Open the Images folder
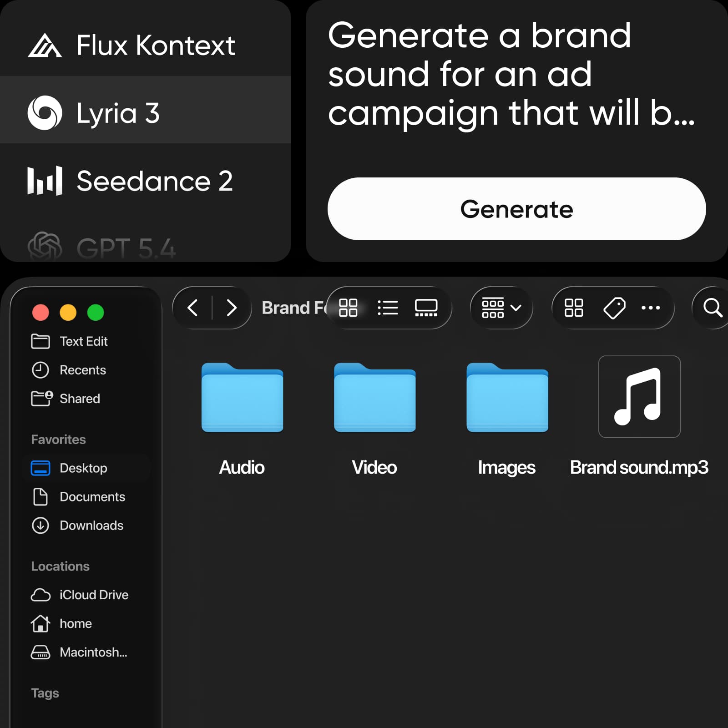Viewport: 728px width, 728px height. point(507,397)
